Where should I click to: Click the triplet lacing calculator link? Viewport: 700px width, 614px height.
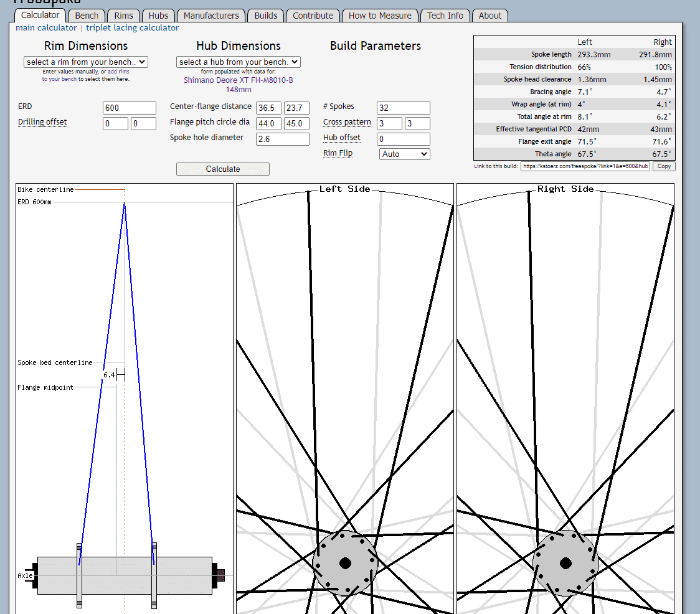coord(132,28)
